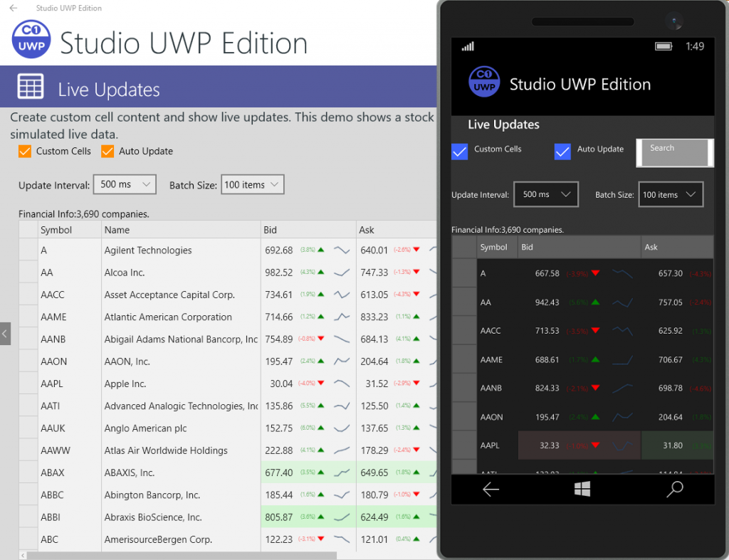The width and height of the screenshot is (729, 560).
Task: Click the sparkline in AACC bid cell
Action: (x=342, y=294)
